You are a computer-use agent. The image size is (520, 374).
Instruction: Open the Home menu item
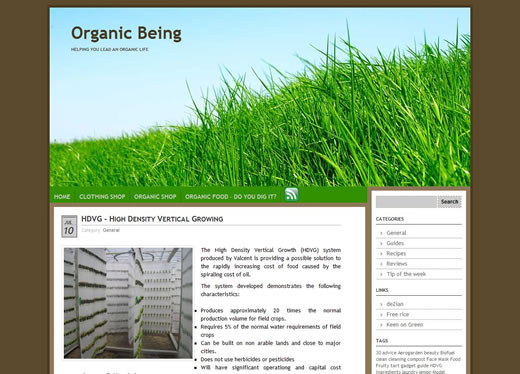point(62,197)
